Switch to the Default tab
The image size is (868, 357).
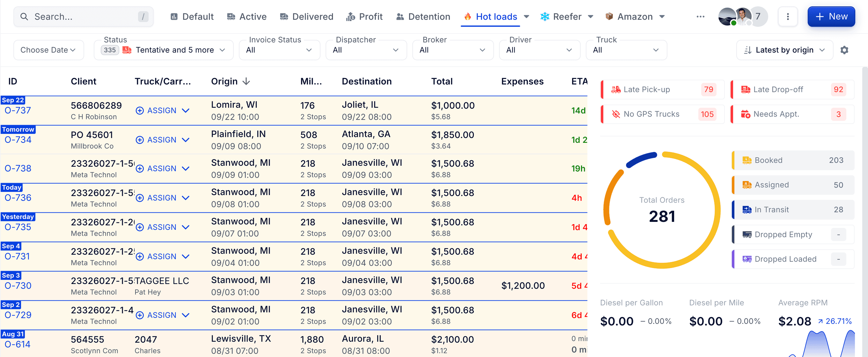point(192,17)
